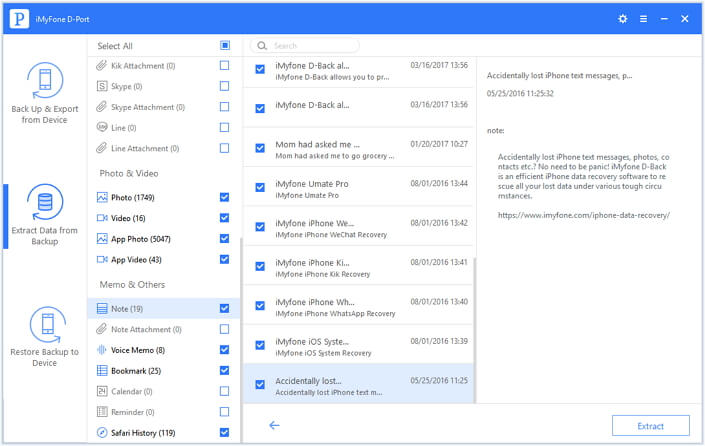Switch to Extract Data from Backup

(45, 215)
